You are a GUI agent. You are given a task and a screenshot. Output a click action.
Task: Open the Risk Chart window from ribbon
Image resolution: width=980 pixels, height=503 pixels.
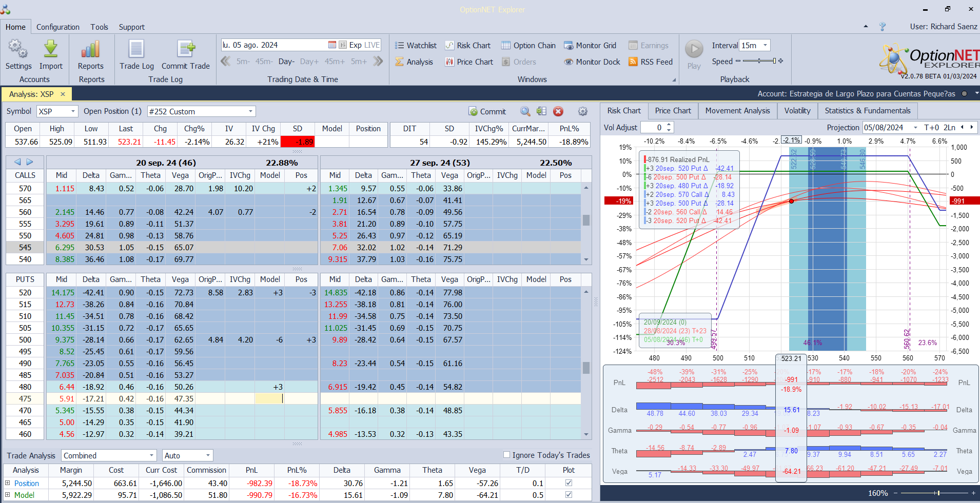467,46
